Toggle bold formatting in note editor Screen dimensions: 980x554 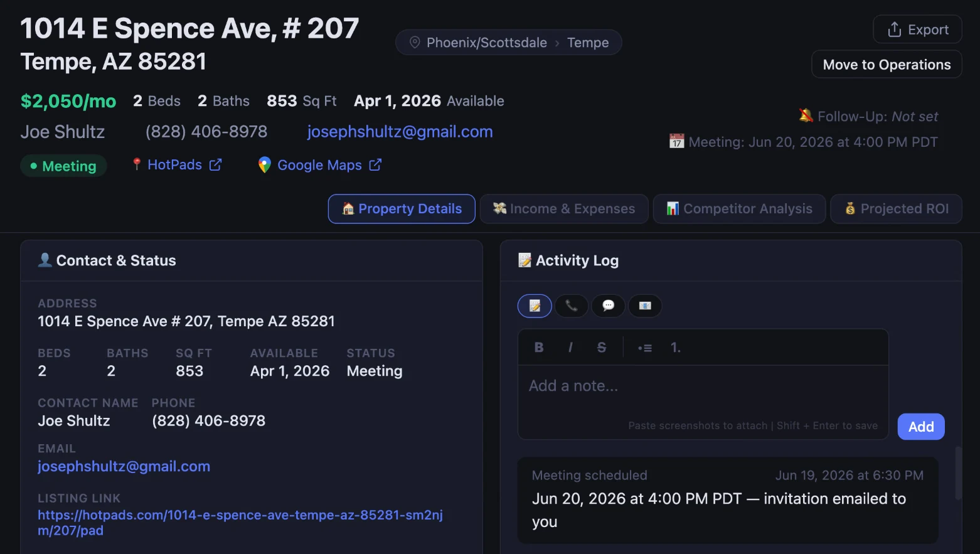click(539, 348)
